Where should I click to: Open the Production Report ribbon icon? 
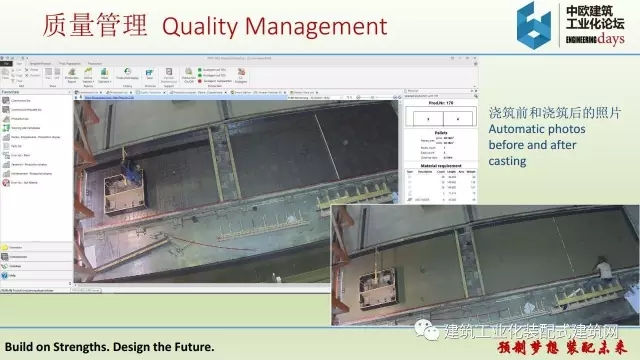71,73
